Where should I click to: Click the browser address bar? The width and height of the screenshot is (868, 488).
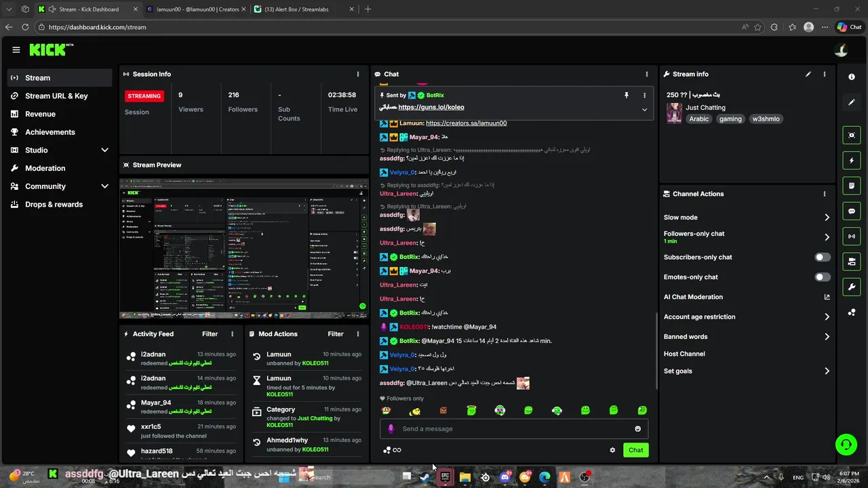387,27
